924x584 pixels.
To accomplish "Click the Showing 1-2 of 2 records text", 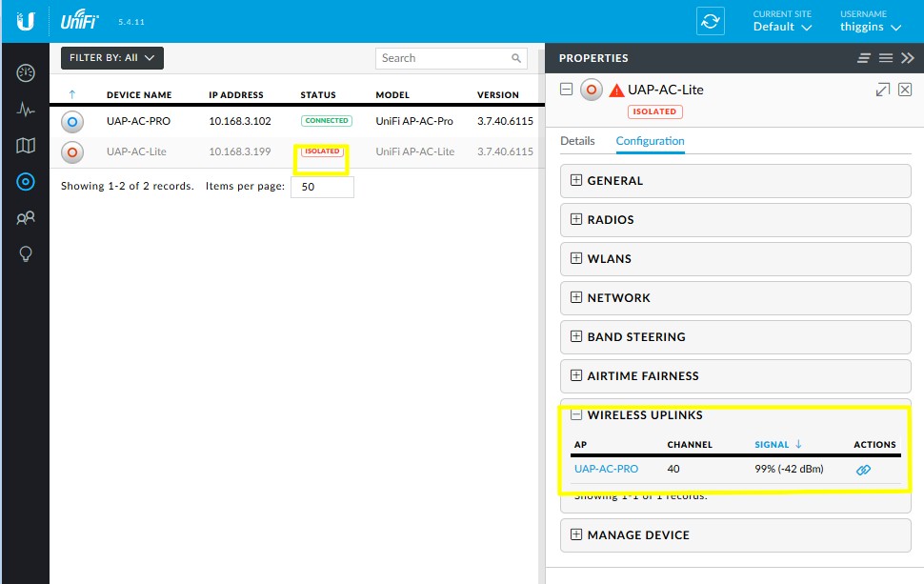I will [128, 186].
